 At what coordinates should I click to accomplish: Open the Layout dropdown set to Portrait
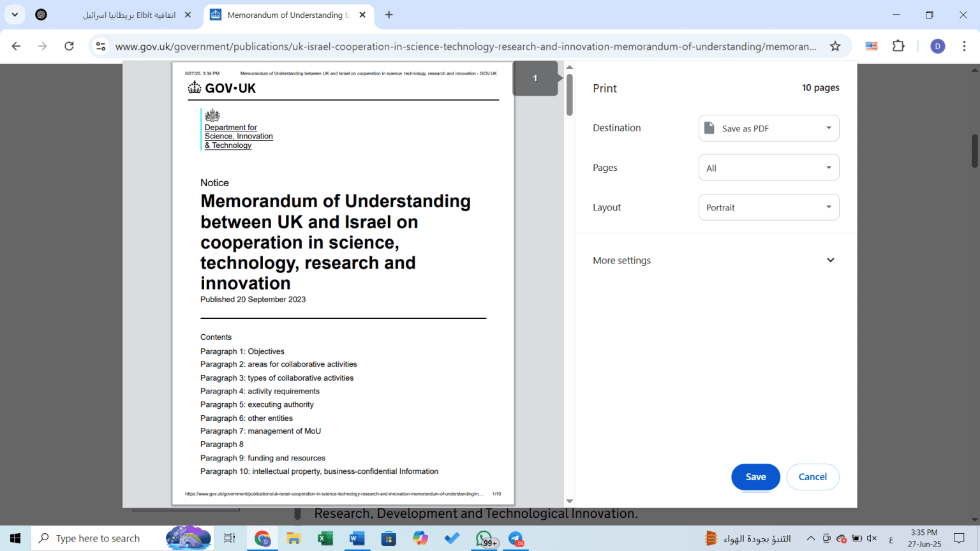pos(768,207)
